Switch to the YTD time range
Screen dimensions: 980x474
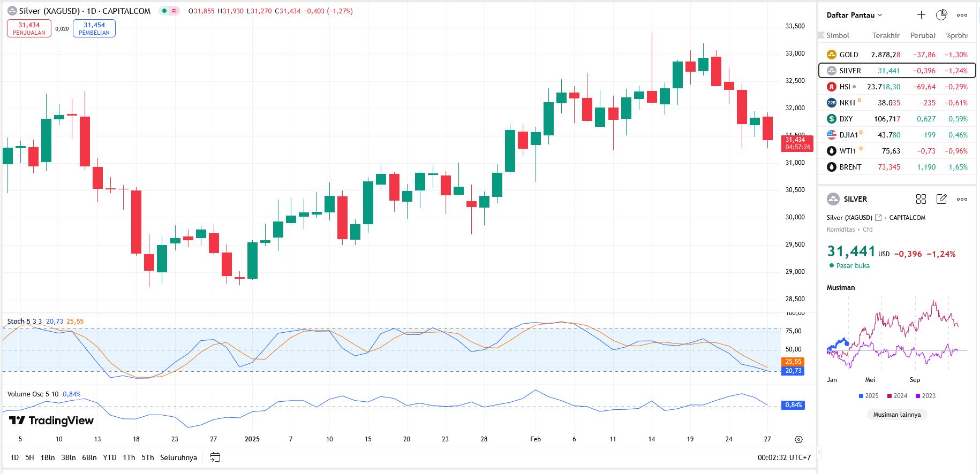(x=109, y=457)
